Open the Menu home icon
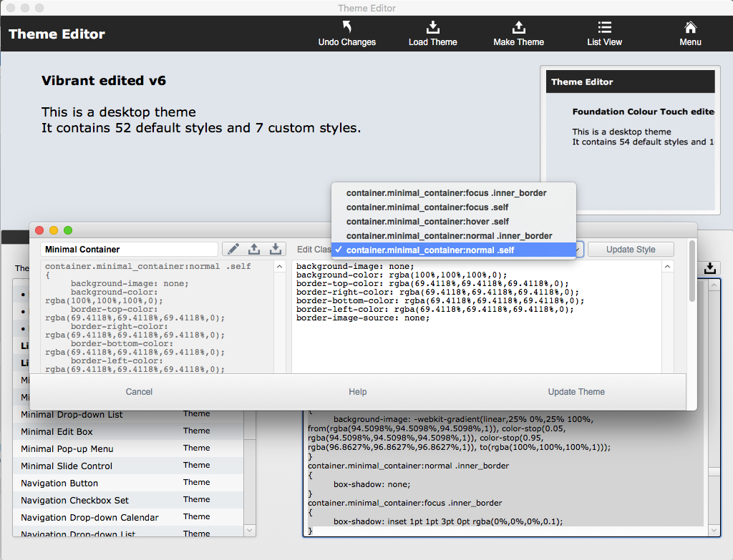 691,27
